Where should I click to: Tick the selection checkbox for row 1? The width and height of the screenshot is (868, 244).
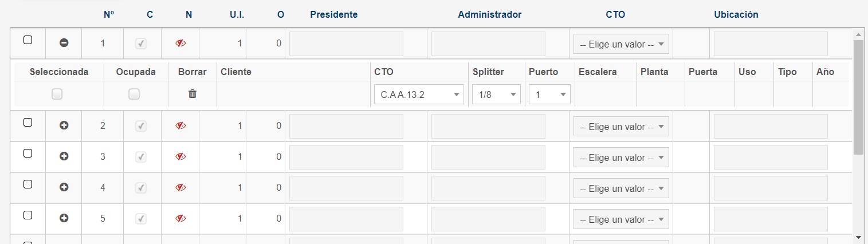tap(28, 40)
